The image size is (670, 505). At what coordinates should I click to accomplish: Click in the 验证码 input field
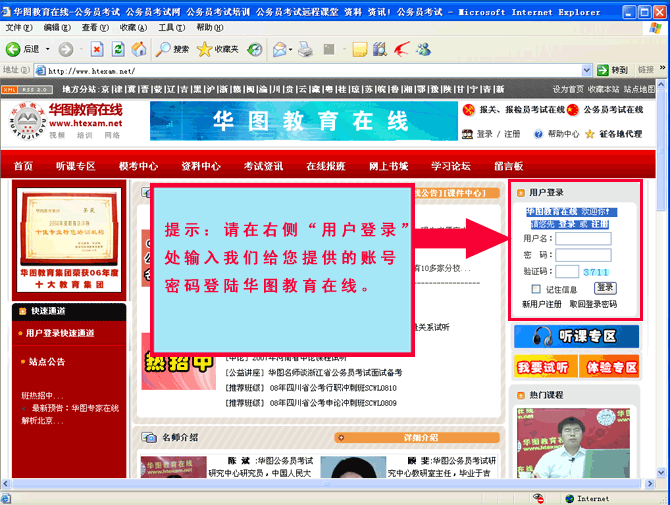click(567, 272)
